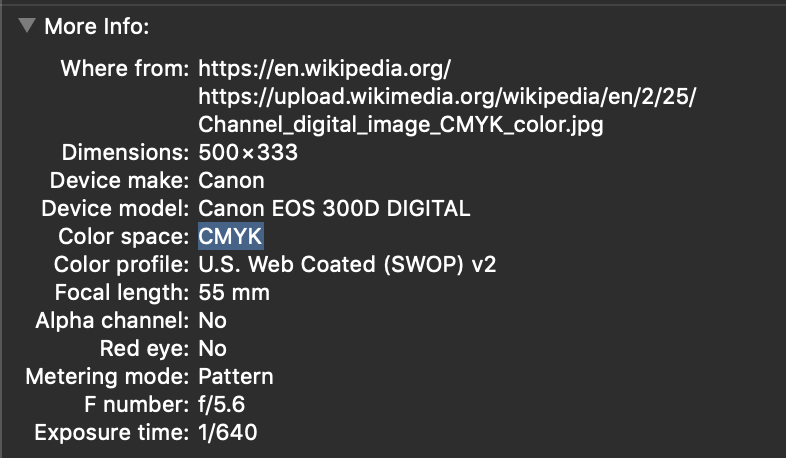Select the Channel_digital_image_CMYK_color.jpg filename text

[401, 124]
